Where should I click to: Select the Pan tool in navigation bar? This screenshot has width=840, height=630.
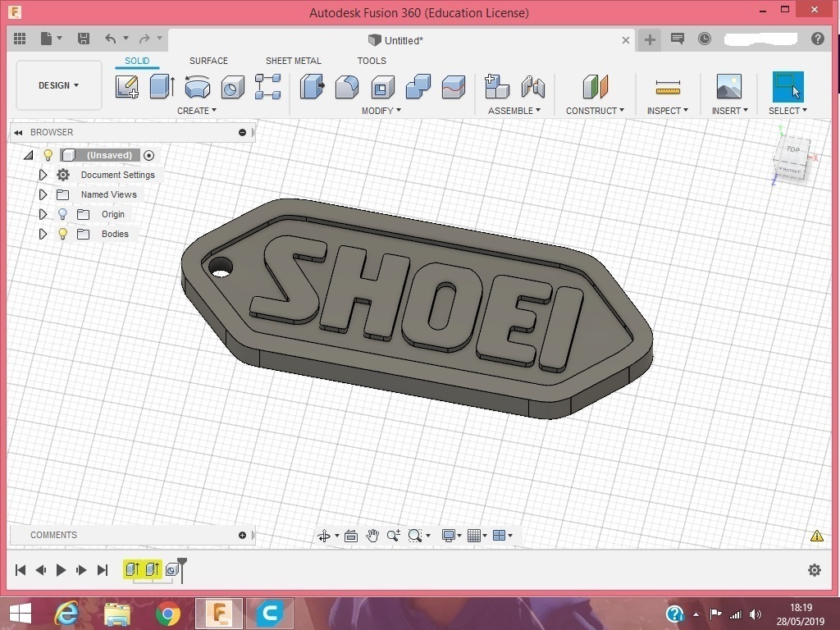coord(372,535)
